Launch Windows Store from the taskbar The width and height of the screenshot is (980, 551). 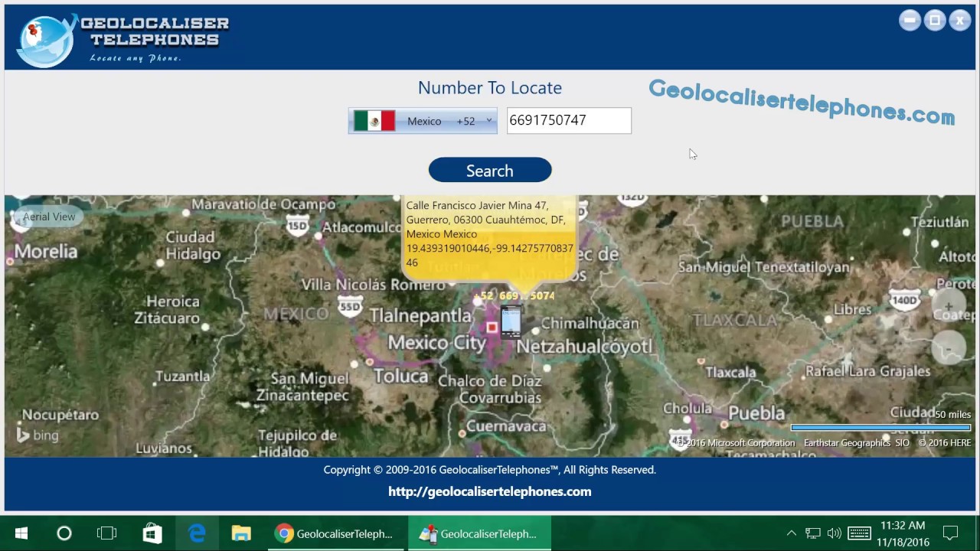coord(152,533)
